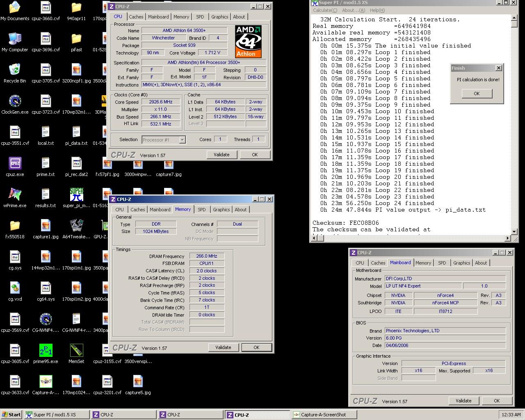
Task: Close the Finish dialog with its X button
Action: tap(498, 68)
